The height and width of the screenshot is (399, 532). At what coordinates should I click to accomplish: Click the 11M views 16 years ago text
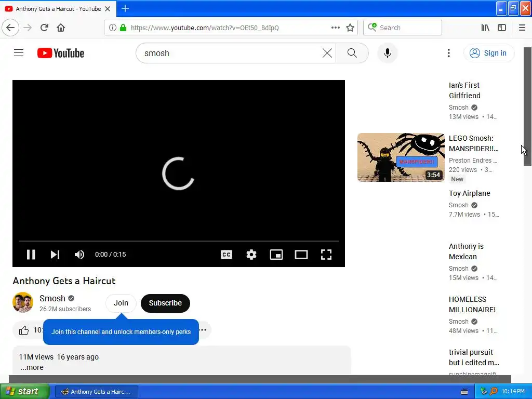(59, 357)
